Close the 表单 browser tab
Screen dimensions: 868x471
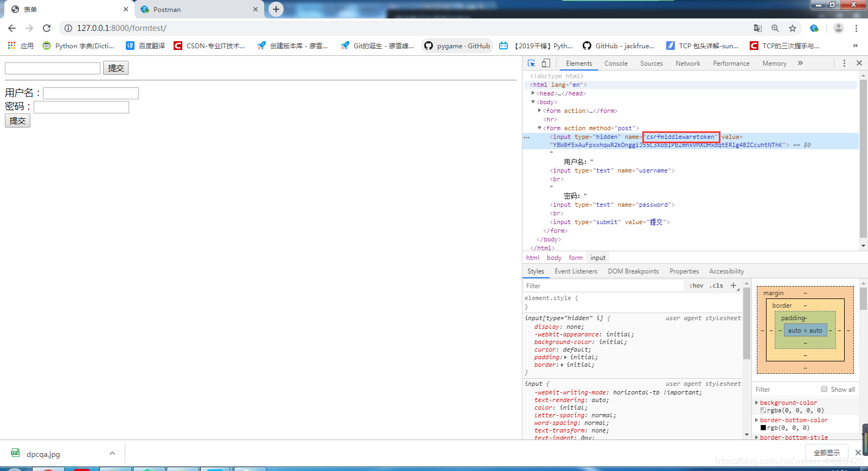click(x=126, y=9)
